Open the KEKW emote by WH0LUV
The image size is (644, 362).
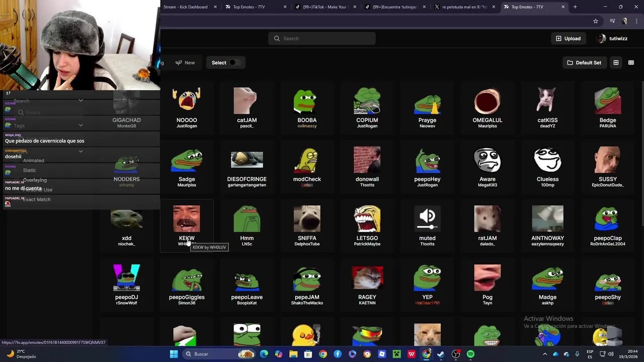pyautogui.click(x=187, y=225)
